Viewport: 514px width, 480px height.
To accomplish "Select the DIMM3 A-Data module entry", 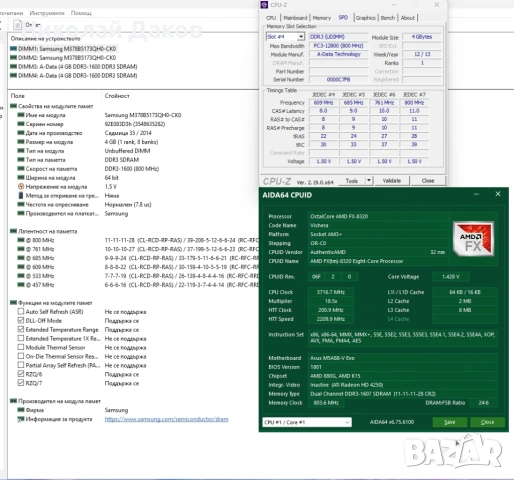I will [x=74, y=67].
